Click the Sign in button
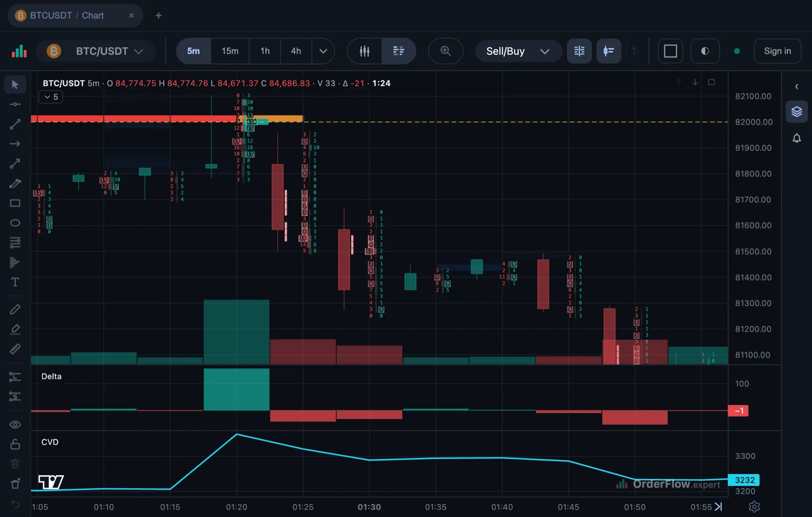This screenshot has height=517, width=812. pos(777,51)
